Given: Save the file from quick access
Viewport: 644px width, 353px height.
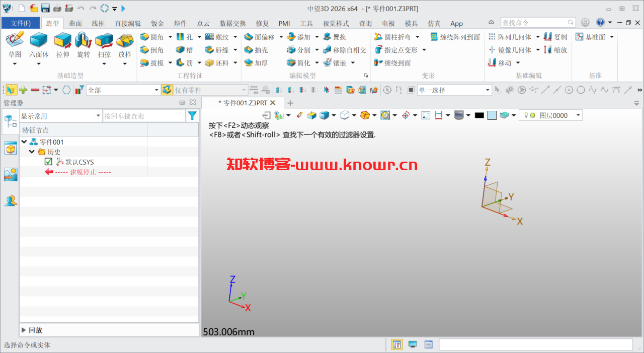Looking at the screenshot, I should (45, 8).
